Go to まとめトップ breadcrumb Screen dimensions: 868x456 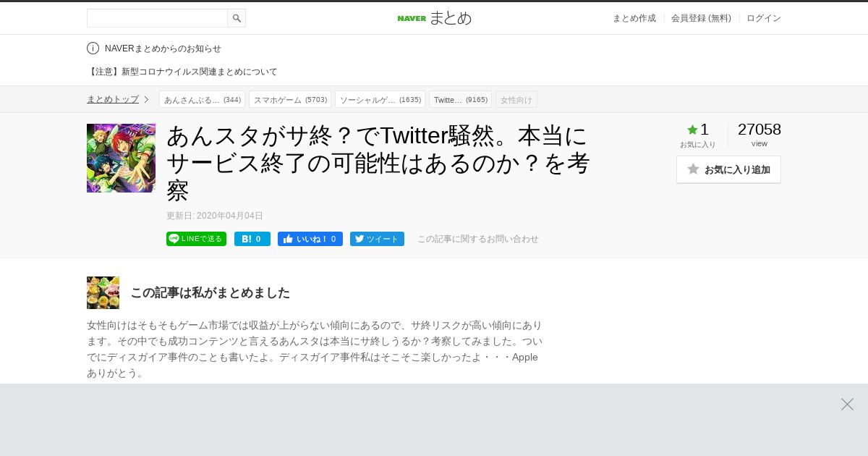[113, 99]
